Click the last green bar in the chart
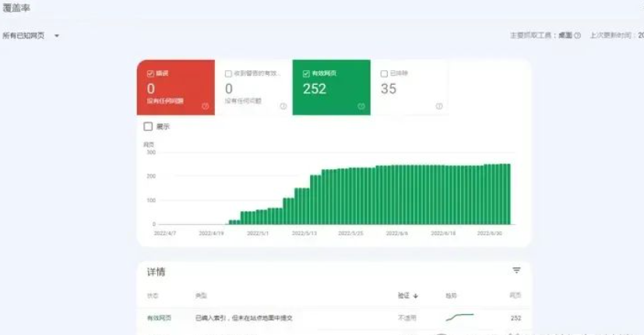 (509, 194)
